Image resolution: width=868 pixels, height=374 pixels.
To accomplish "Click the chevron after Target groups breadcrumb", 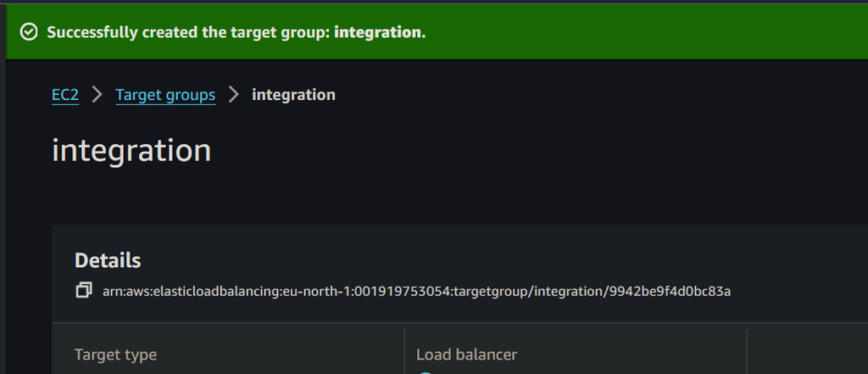I will click(x=234, y=95).
